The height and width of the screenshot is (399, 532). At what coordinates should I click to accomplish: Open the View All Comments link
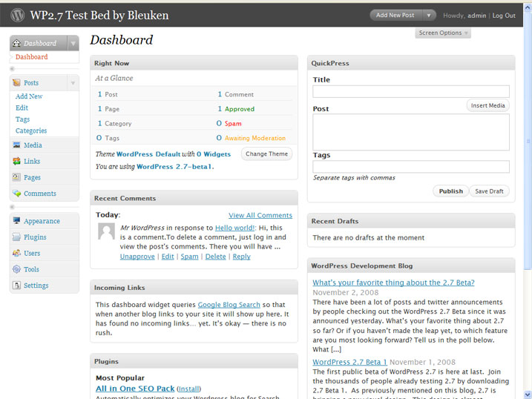[260, 215]
